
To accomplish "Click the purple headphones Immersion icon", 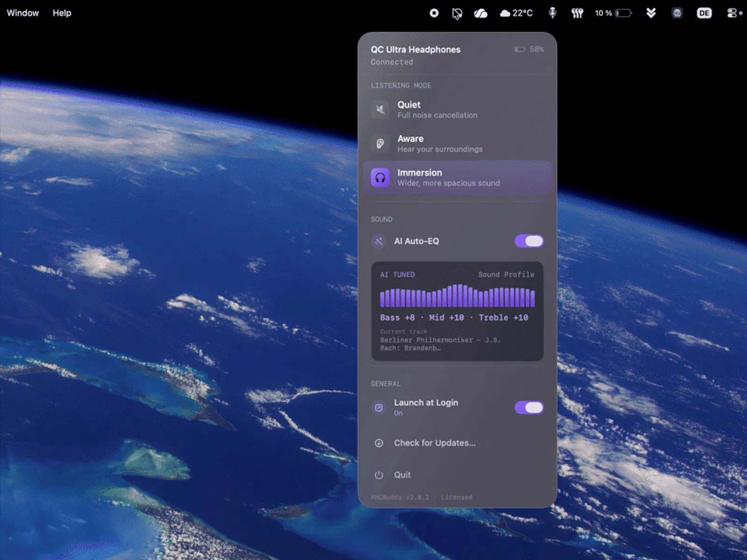I will tap(380, 178).
